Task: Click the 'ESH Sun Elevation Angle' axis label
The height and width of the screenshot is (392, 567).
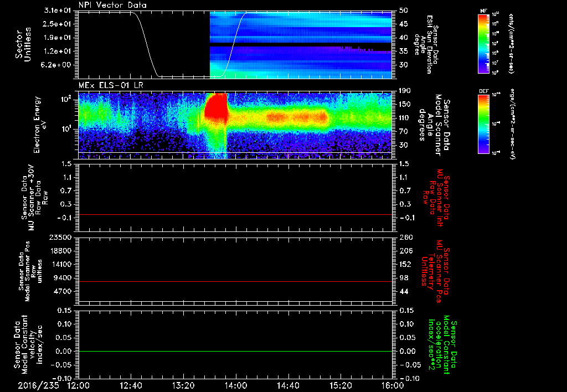Action: [x=426, y=44]
